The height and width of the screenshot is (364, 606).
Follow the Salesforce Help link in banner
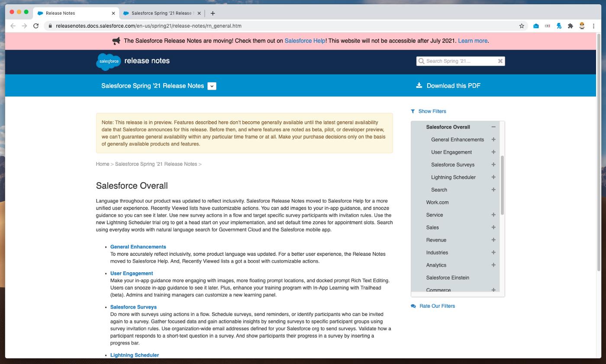point(304,41)
